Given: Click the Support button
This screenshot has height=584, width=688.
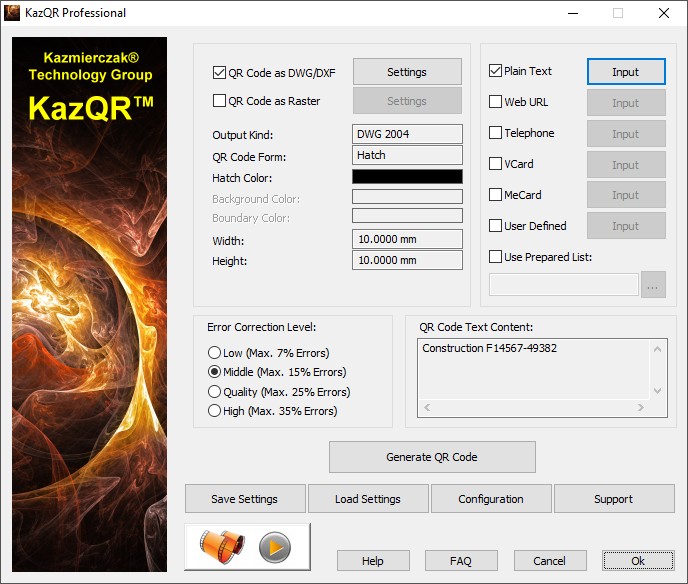Looking at the screenshot, I should click(614, 498).
